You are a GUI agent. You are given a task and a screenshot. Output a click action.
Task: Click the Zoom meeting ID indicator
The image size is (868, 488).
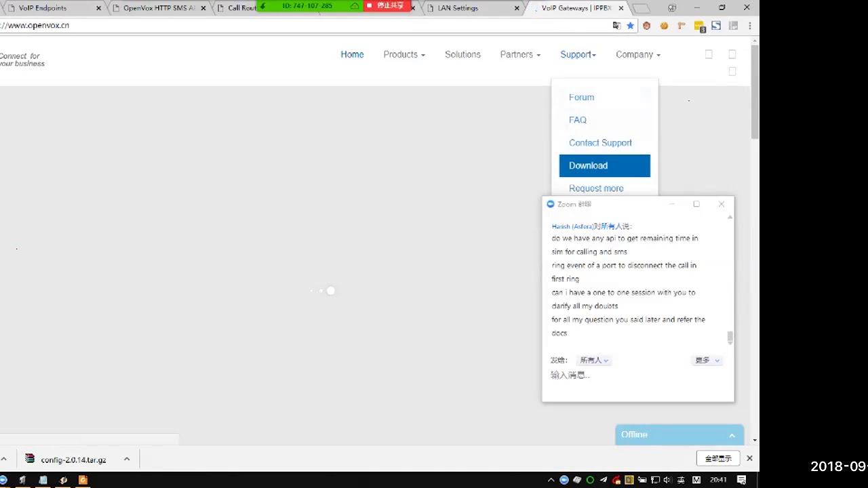[307, 5]
